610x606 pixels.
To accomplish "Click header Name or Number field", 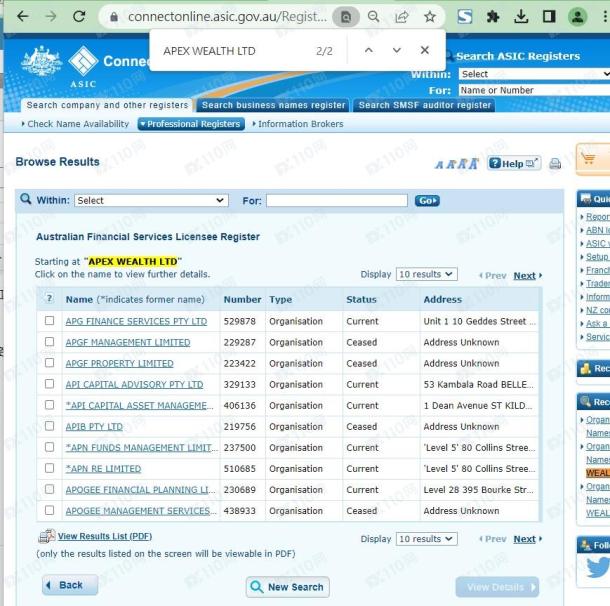I will coord(534,90).
